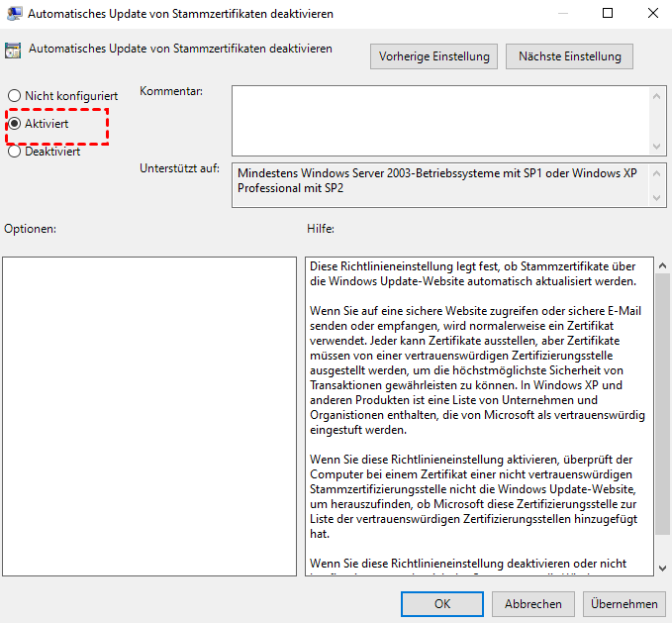The height and width of the screenshot is (623, 672).
Task: Click the help paragraph starting Wenn Sie auf
Action: 477,370
